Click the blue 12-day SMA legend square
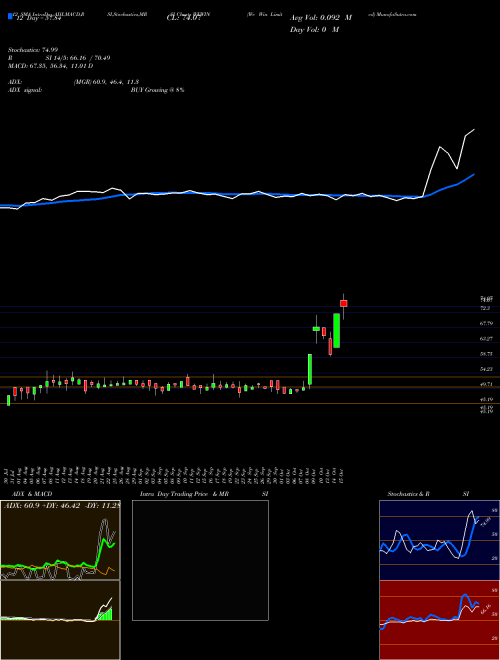The height and width of the screenshot is (660, 500). tap(10, 16)
